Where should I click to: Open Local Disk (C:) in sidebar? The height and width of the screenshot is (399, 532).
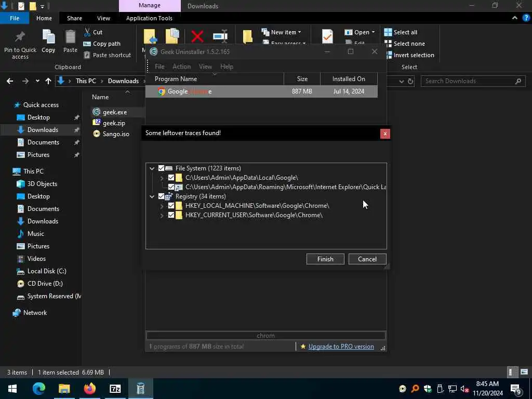tap(42, 271)
